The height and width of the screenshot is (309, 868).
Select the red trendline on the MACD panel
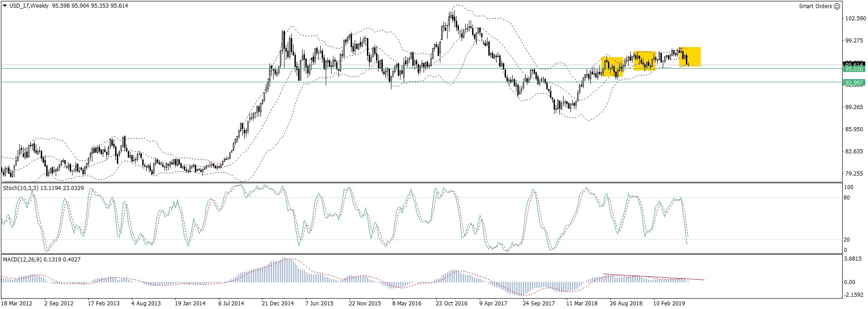click(x=653, y=277)
